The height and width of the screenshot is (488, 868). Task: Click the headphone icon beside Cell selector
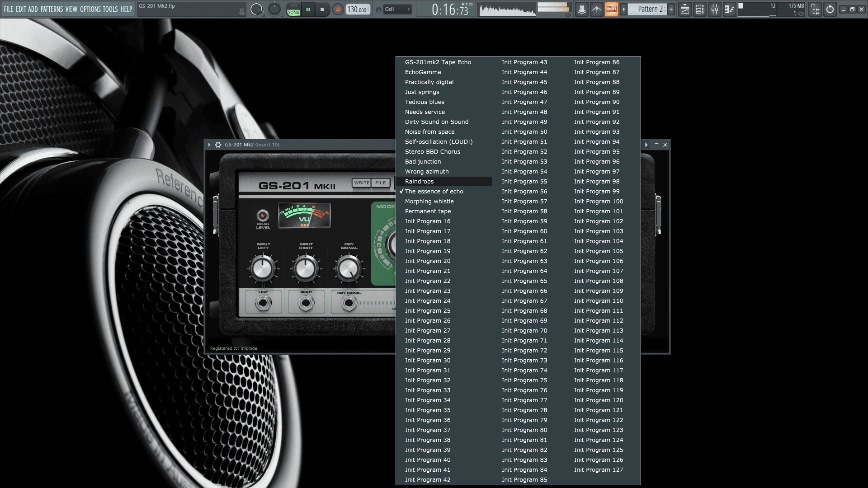click(x=378, y=9)
